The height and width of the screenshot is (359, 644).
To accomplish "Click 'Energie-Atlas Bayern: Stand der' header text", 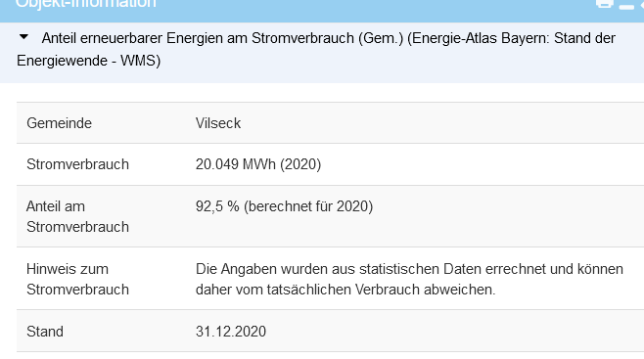I will pos(511,38).
